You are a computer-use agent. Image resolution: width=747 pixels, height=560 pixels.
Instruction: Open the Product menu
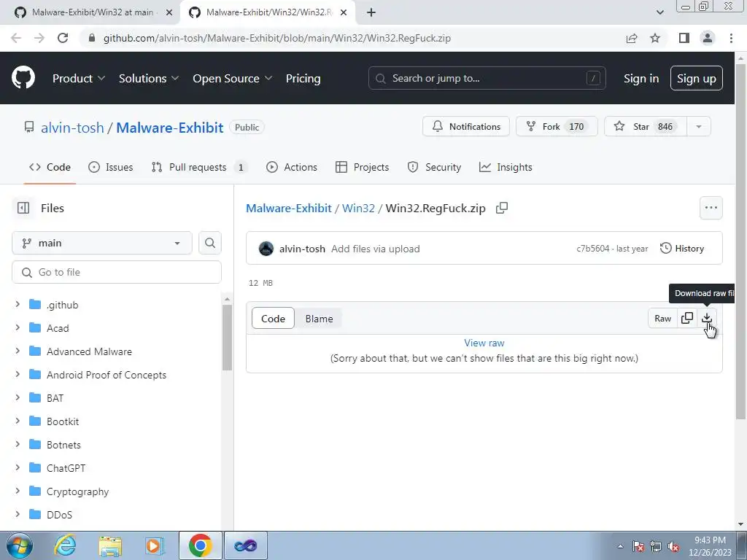[x=79, y=79]
